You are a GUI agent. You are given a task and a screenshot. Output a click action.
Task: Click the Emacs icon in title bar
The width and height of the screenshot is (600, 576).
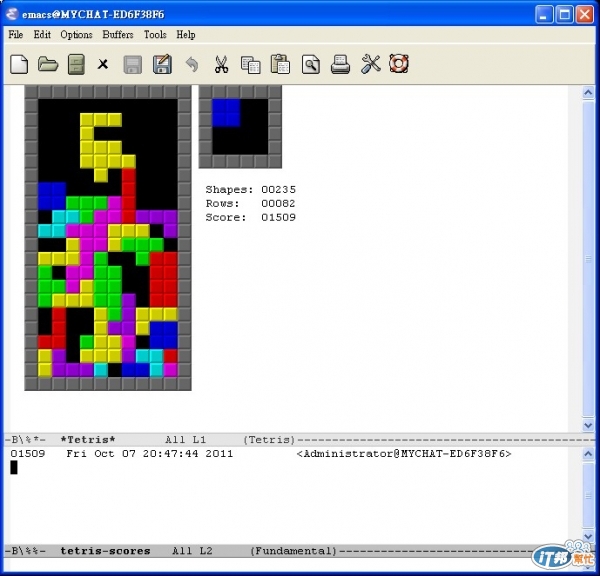12,14
